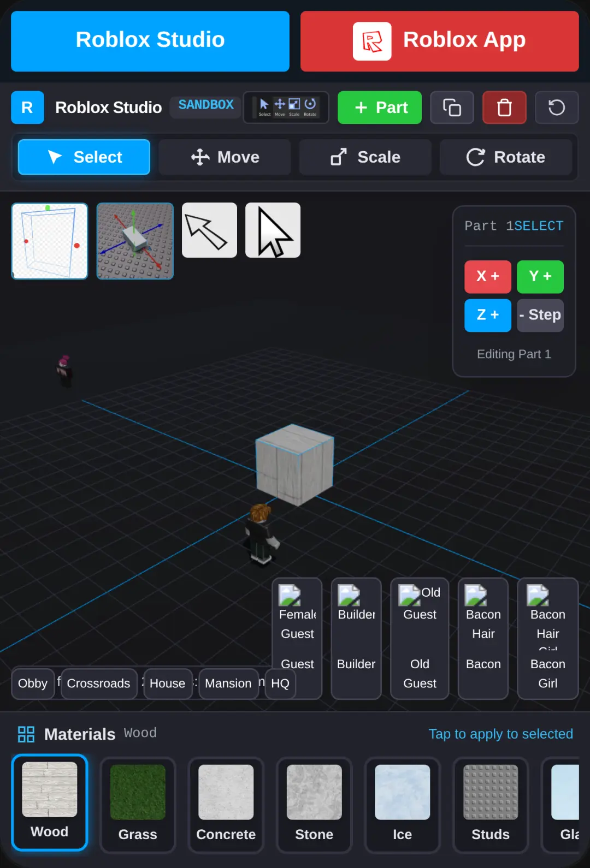Viewport: 590px width, 868px height.
Task: Click the brown-haired avatar near cube
Action: [x=261, y=534]
